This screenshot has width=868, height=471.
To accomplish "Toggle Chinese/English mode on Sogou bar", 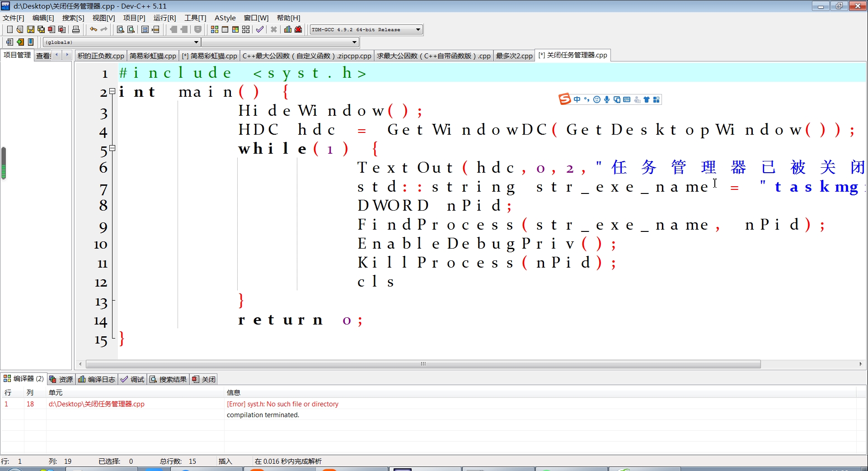I will point(577,99).
